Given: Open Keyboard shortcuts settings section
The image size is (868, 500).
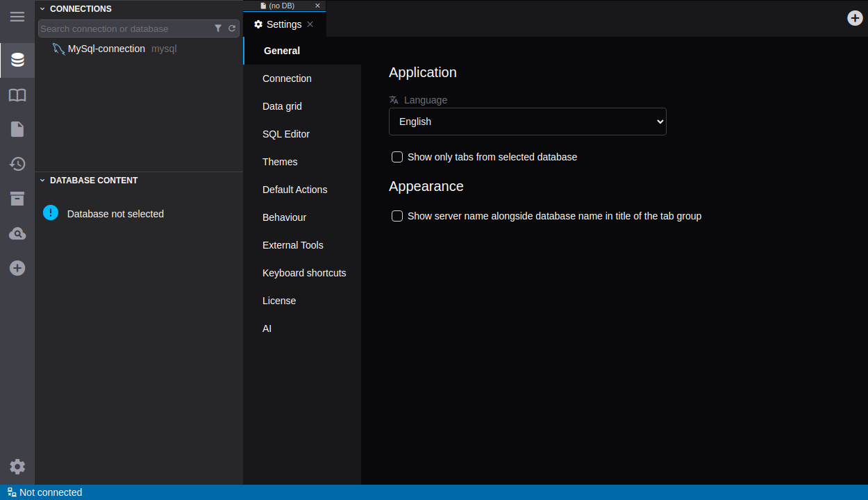Looking at the screenshot, I should point(304,273).
